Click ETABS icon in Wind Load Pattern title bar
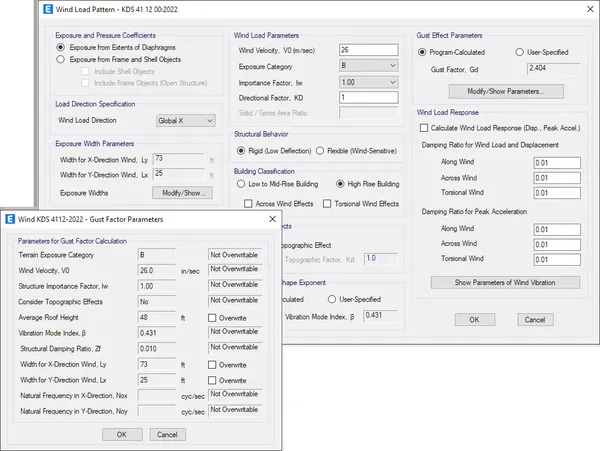The height and width of the screenshot is (451, 600). click(x=48, y=9)
